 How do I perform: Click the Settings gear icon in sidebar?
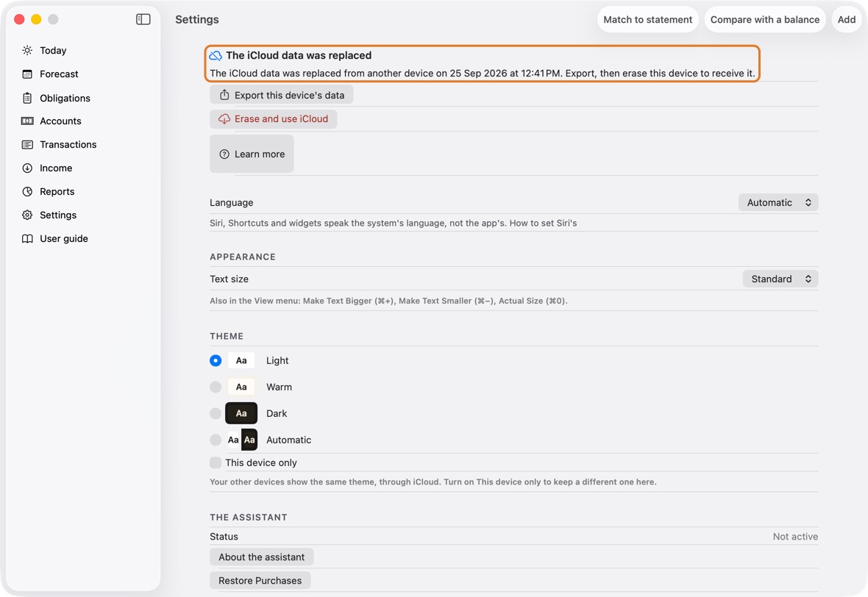[27, 215]
